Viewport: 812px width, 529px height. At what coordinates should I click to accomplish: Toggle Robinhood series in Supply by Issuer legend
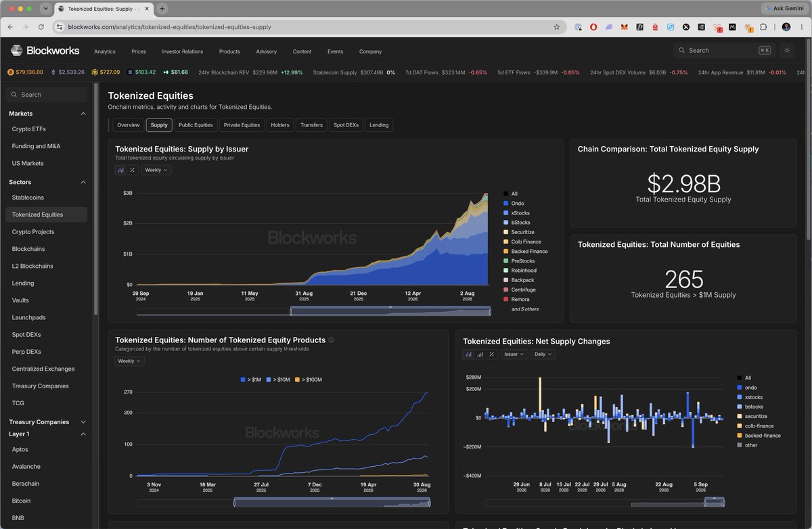(x=520, y=271)
